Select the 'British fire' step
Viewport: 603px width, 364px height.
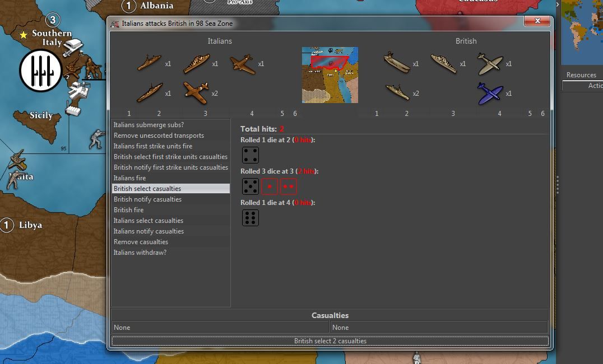pos(171,210)
